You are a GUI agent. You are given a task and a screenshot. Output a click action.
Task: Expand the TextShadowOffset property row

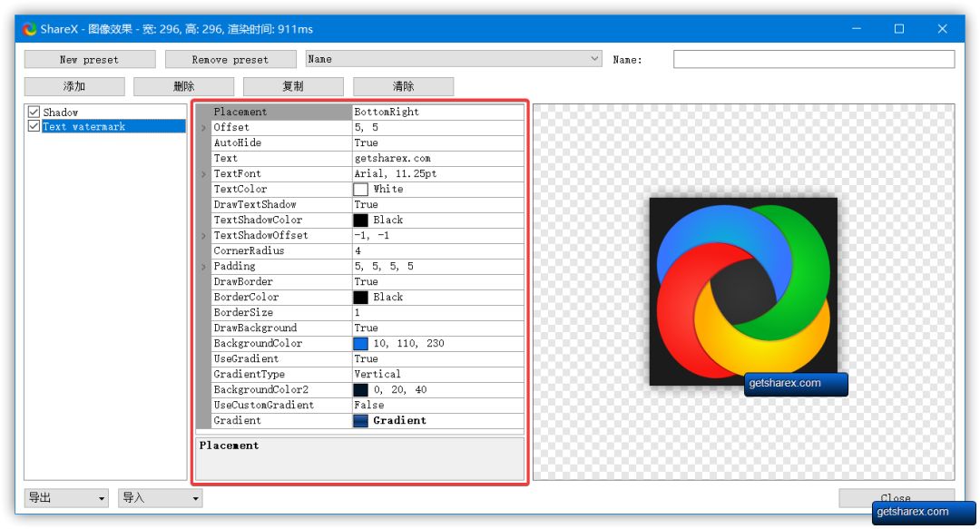click(x=204, y=236)
